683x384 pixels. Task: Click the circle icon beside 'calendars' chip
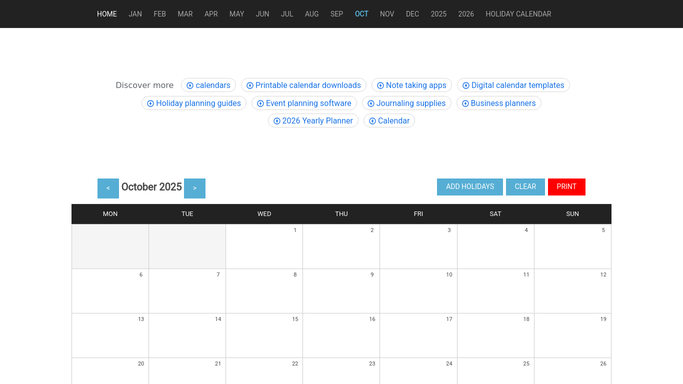coord(190,86)
